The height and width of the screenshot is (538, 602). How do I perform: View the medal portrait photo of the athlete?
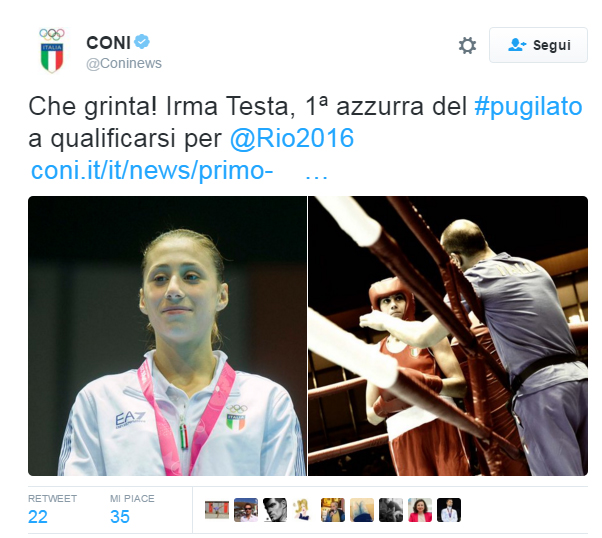click(x=167, y=336)
